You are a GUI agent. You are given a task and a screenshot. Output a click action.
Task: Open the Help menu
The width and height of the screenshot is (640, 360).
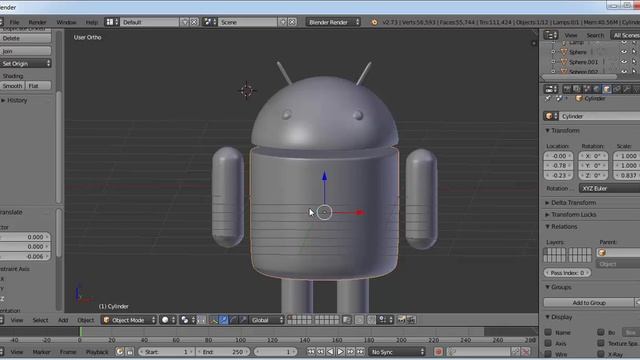[91, 22]
